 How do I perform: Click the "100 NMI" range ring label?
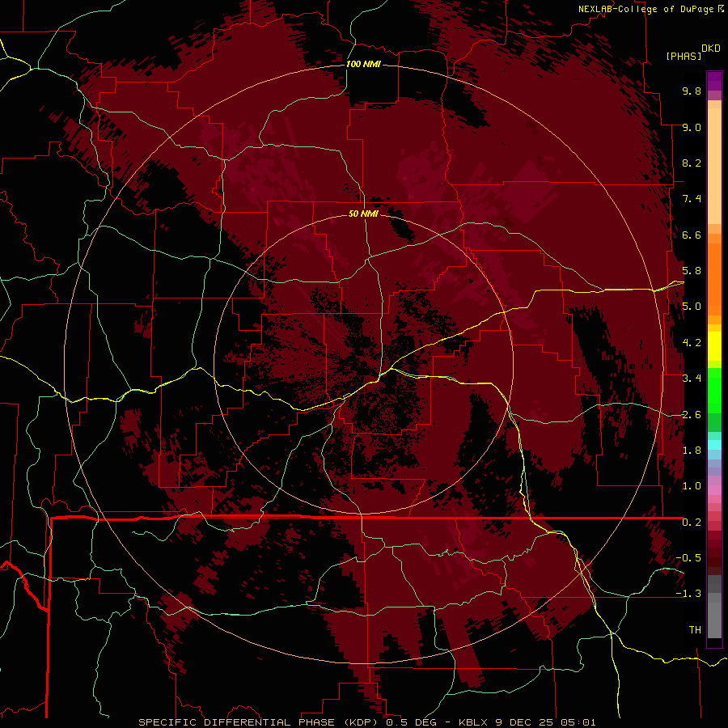(363, 64)
